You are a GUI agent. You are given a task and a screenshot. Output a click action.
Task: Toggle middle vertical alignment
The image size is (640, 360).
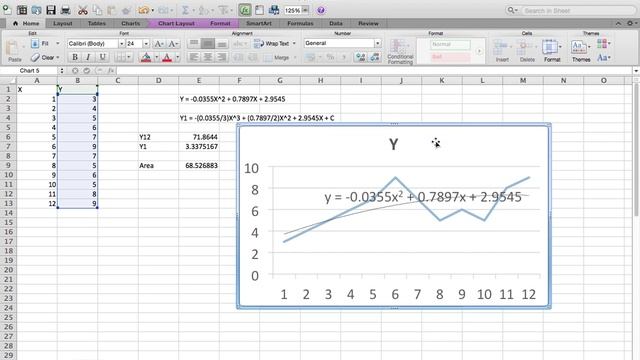point(208,43)
